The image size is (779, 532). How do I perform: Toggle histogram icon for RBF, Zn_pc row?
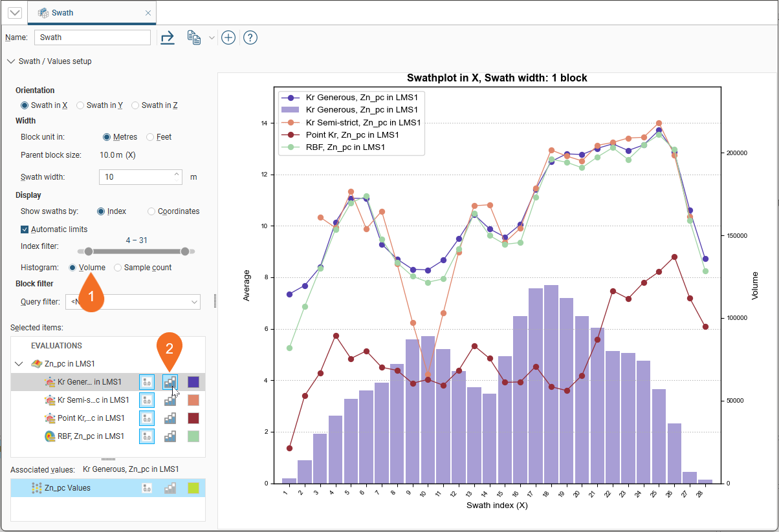tap(170, 436)
